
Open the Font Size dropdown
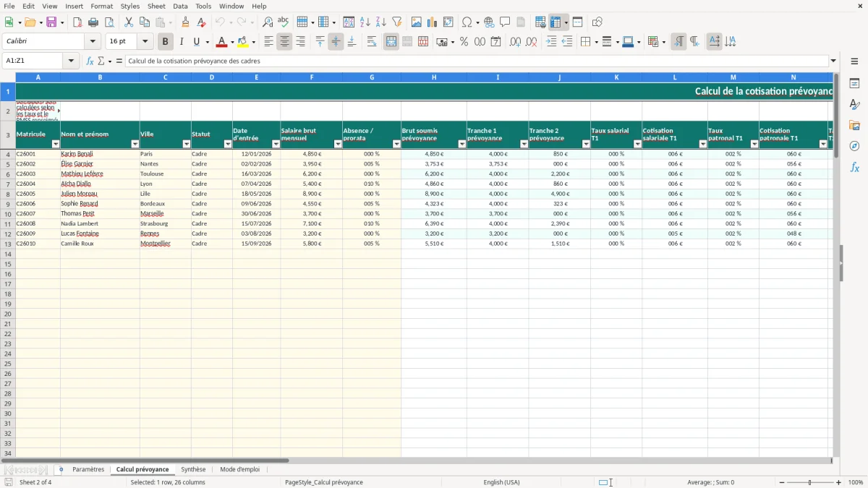pos(145,42)
